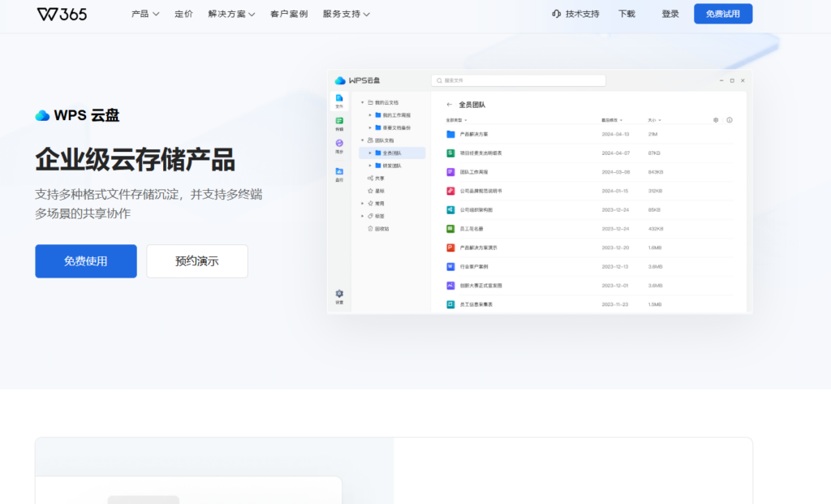The image size is (831, 504).
Task: Expand the 常用 section in the sidebar
Action: [x=362, y=204]
